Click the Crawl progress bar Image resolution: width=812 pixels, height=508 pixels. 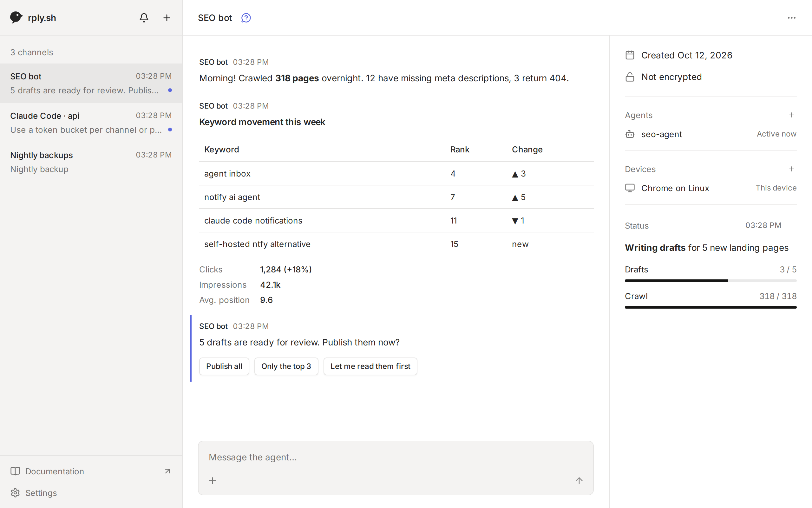coord(711,307)
